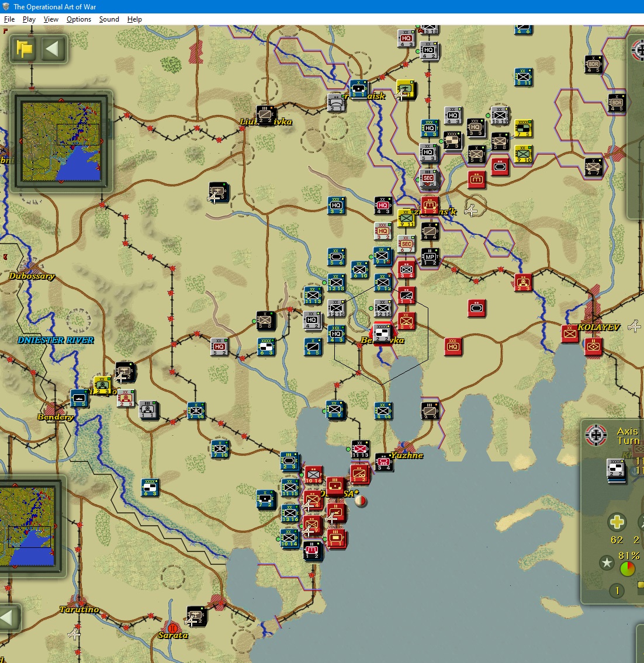Open the Play menu
This screenshot has height=663, width=644.
[x=29, y=19]
